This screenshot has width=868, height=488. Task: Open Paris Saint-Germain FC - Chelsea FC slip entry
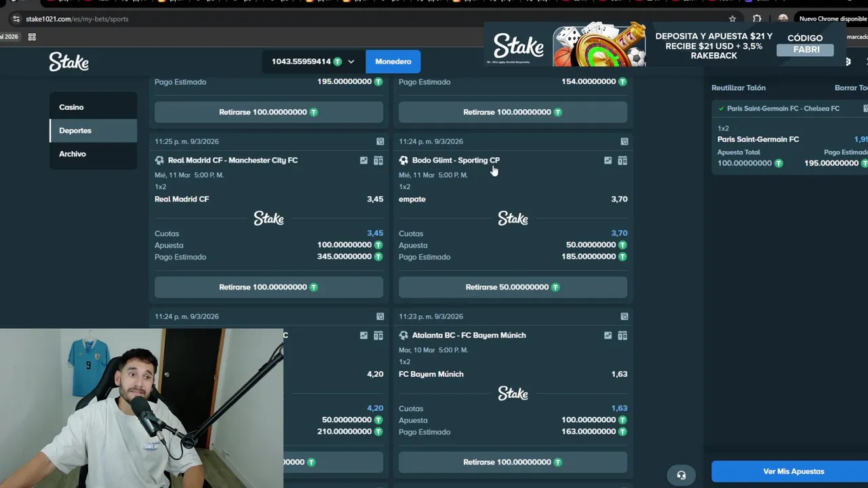point(783,108)
